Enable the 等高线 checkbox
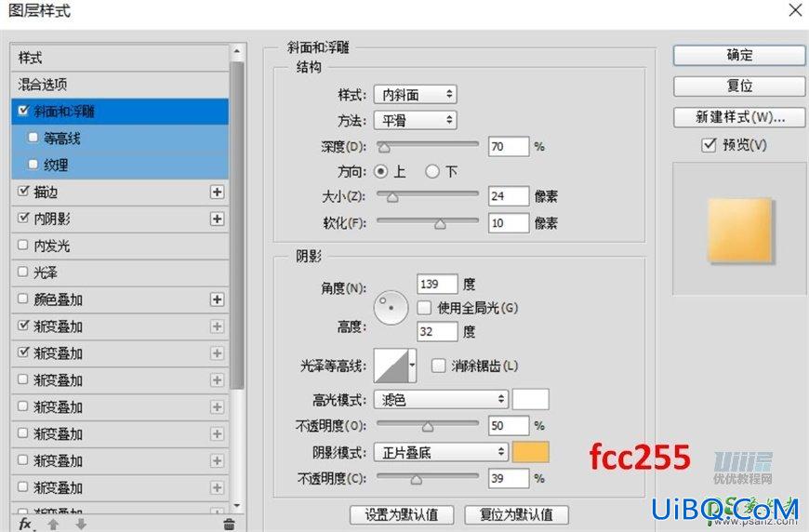 [33, 138]
